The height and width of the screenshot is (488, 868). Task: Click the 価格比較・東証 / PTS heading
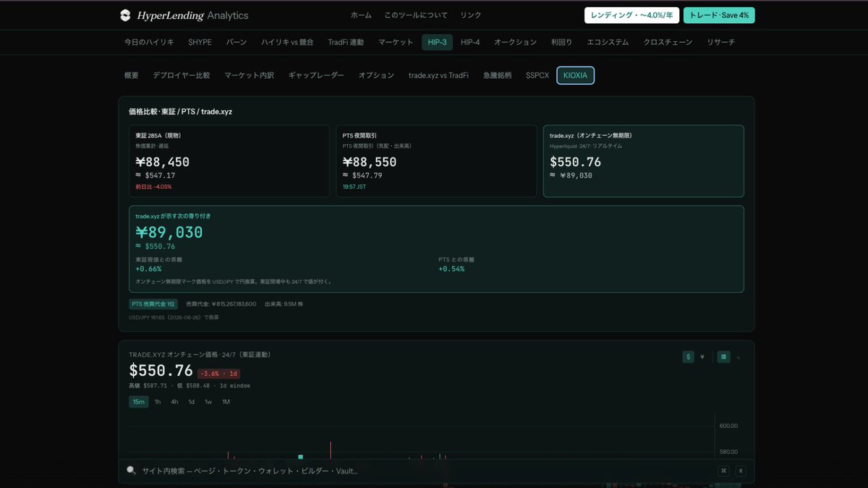tap(180, 112)
